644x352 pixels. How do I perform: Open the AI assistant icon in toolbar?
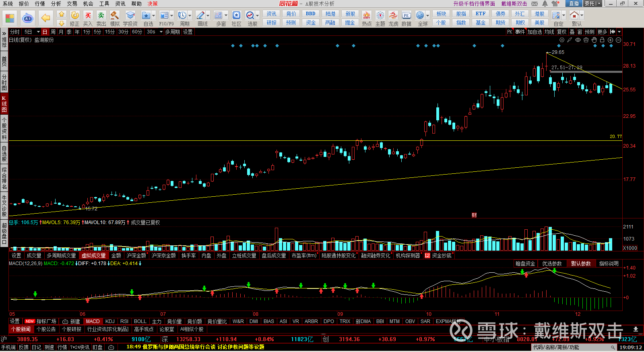click(28, 18)
